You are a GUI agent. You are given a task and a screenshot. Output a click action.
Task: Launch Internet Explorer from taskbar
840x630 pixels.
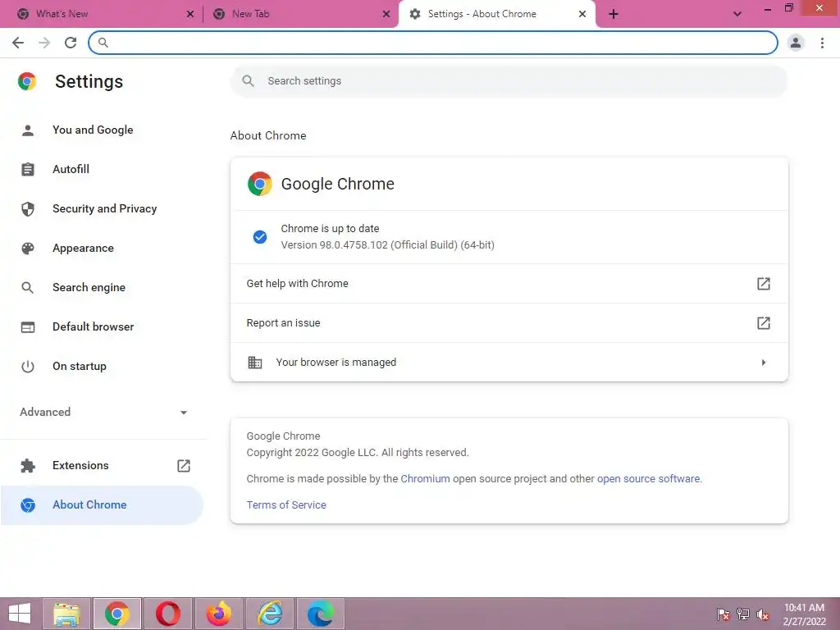[x=269, y=614]
